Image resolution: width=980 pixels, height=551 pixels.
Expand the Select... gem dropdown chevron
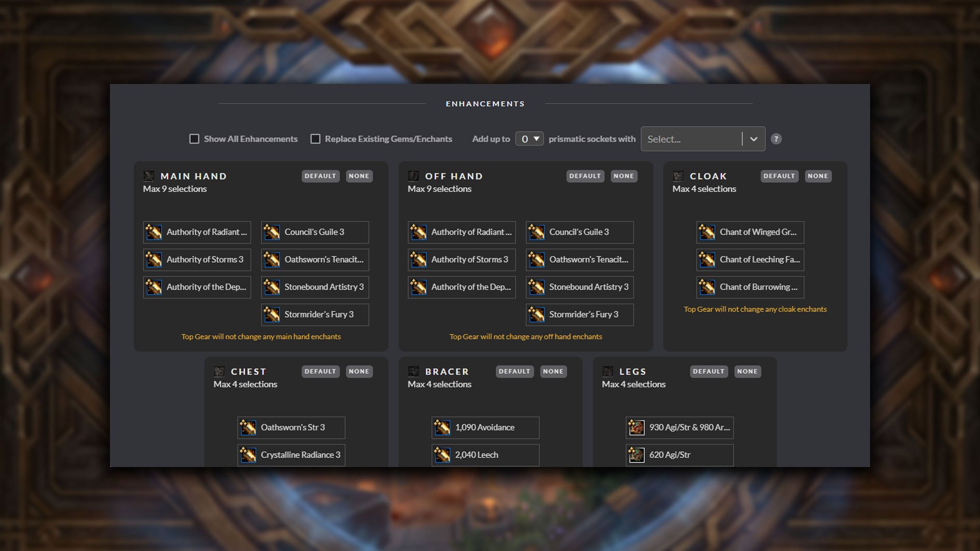click(x=753, y=139)
